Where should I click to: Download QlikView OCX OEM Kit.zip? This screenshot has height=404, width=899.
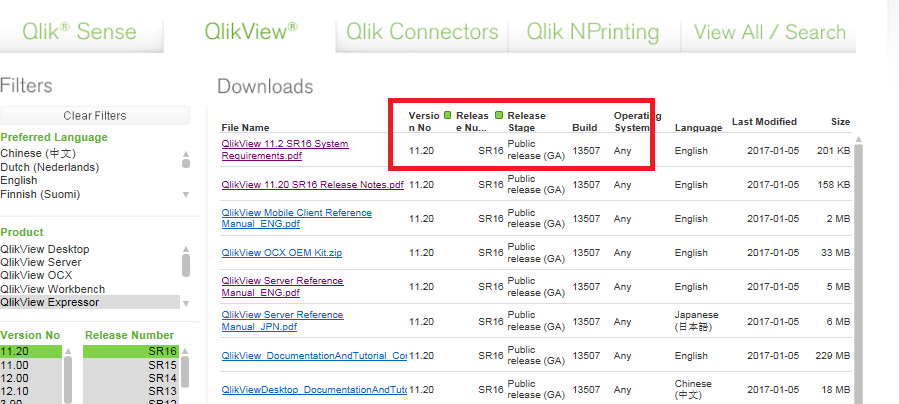(x=282, y=253)
